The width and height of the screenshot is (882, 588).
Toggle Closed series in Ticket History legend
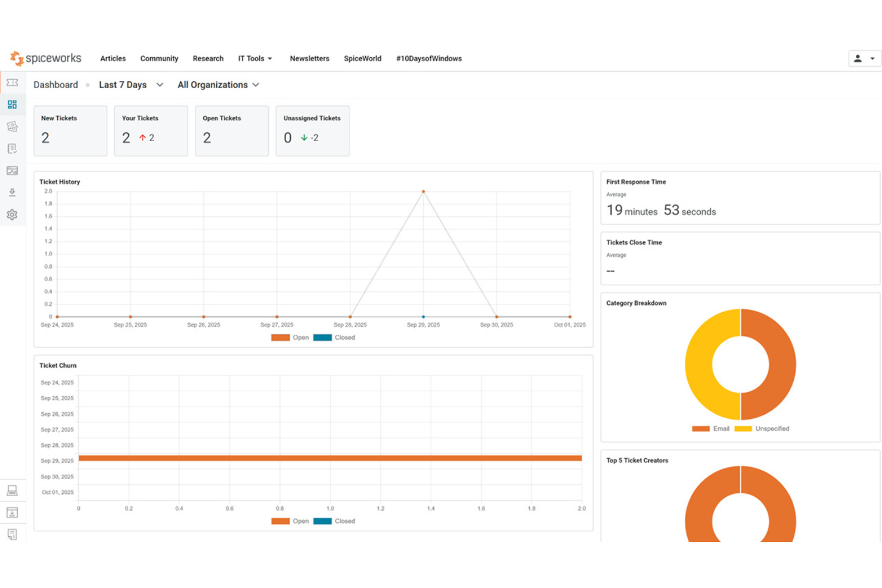tap(334, 337)
